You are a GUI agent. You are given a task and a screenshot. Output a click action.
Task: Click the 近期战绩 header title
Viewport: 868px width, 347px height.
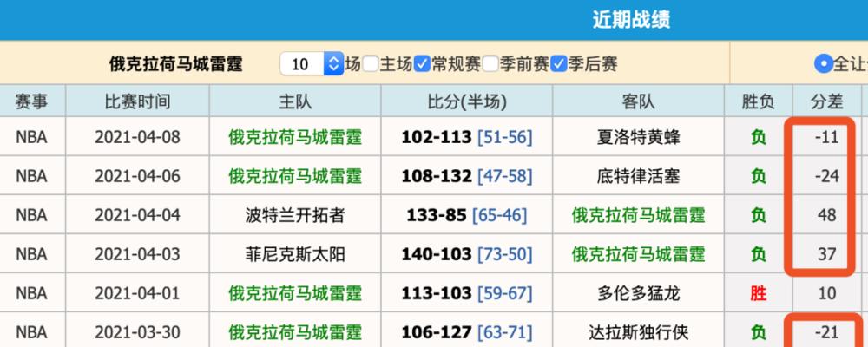tap(631, 20)
